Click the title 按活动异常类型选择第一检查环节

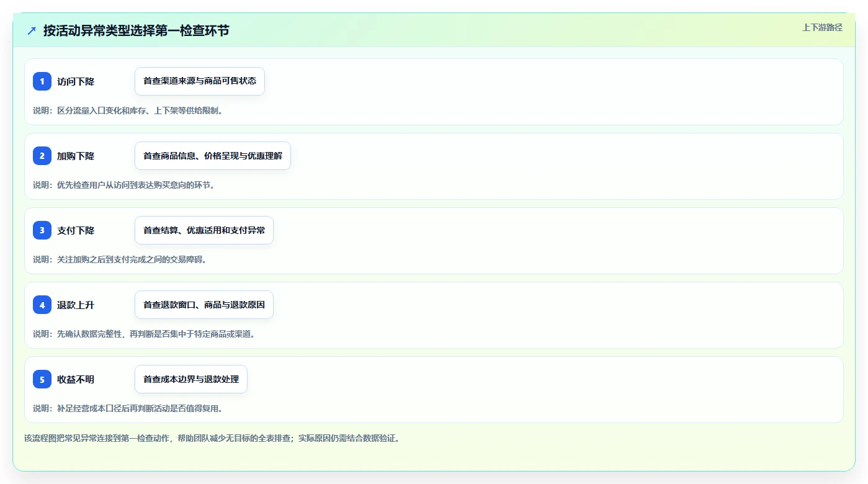136,30
